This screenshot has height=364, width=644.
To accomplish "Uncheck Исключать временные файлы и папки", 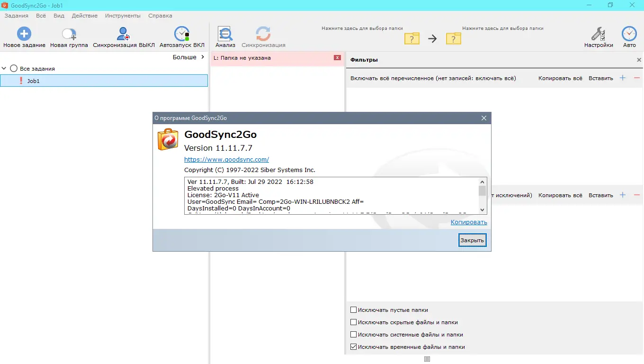I will 353,347.
